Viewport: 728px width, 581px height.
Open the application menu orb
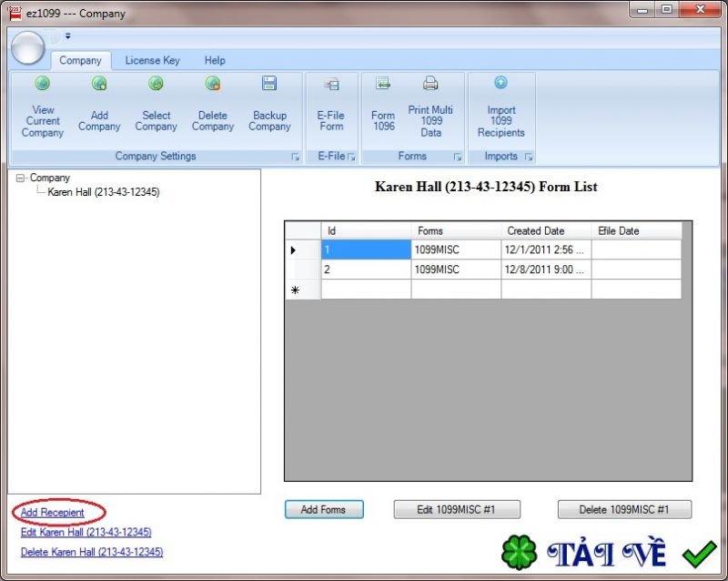[27, 46]
